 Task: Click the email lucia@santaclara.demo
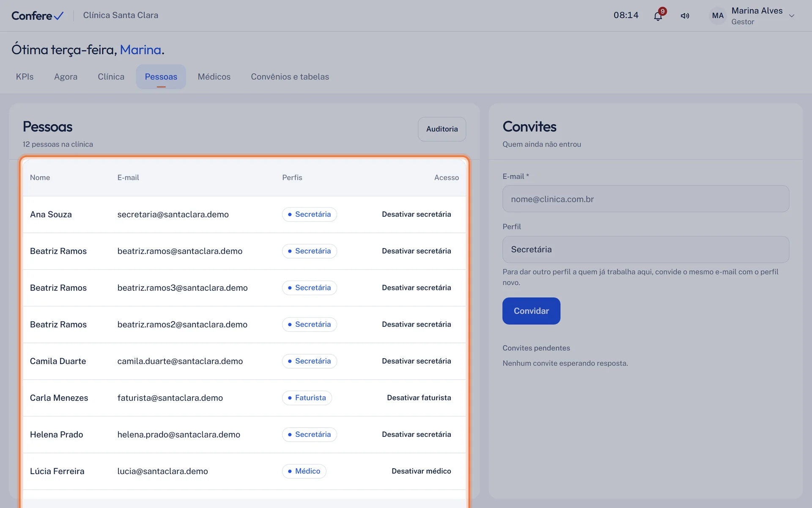[162, 471]
